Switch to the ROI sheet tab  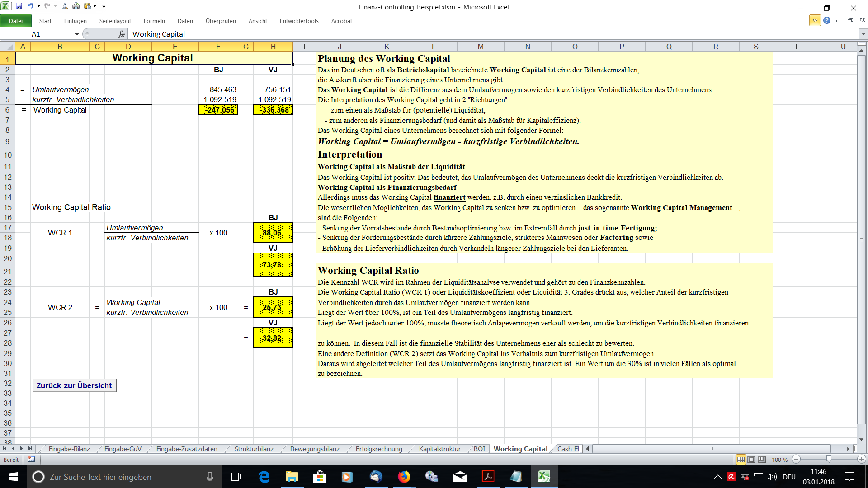point(479,449)
